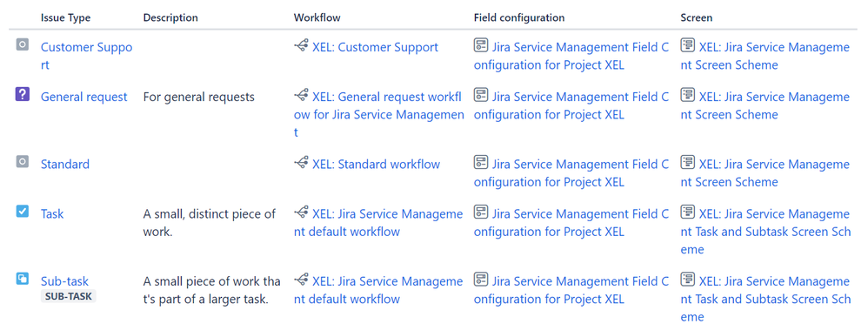The height and width of the screenshot is (324, 868).
Task: Click workflow icon beside XEL: Standard workflow
Action: [x=301, y=163]
